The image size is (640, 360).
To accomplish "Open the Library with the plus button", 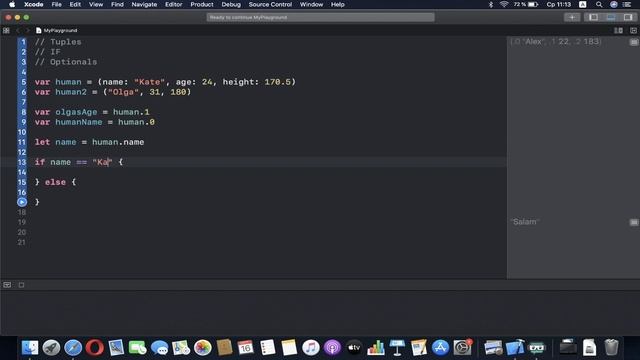I will [572, 17].
